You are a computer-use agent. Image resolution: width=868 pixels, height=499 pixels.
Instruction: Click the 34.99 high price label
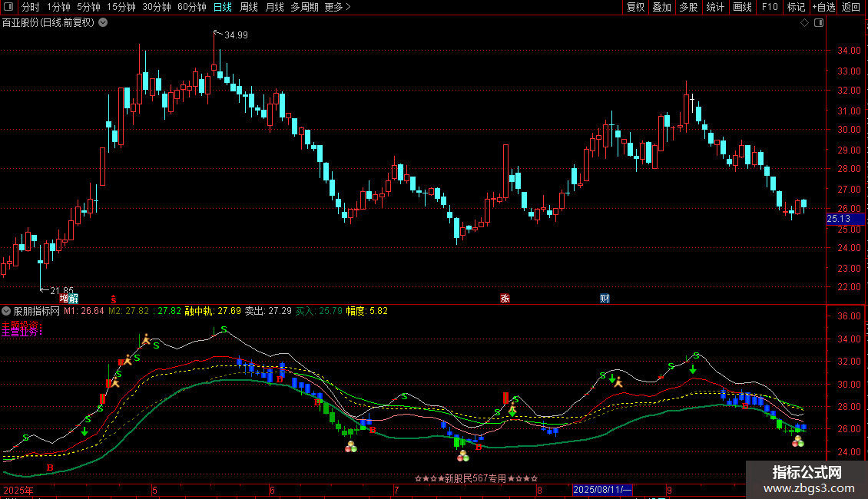(236, 35)
